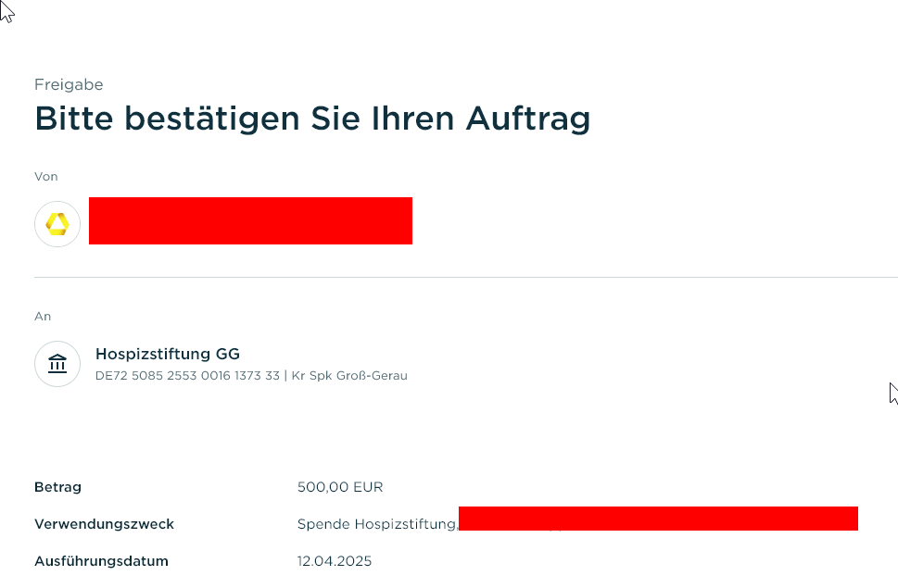Select the execution date 12.04.2025
898x588 pixels.
tap(334, 561)
